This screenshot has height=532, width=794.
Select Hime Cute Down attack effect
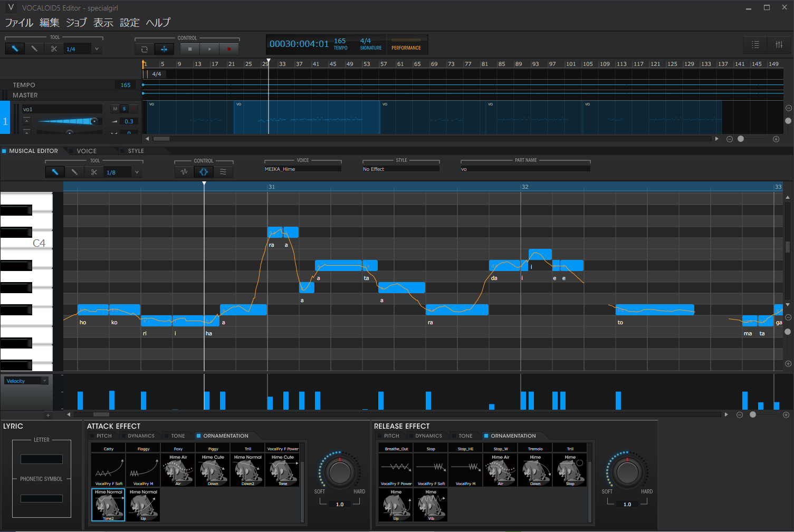[x=213, y=470]
